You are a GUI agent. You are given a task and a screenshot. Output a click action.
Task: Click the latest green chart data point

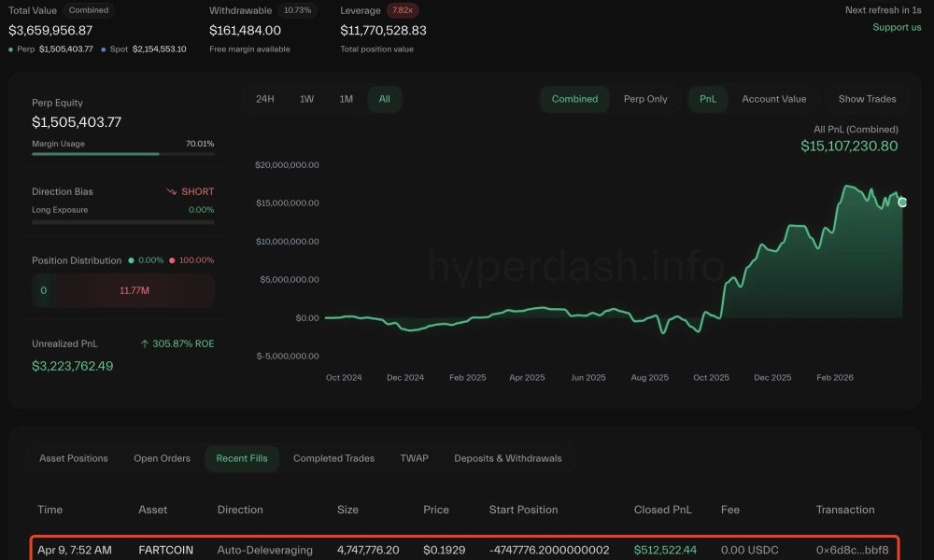coord(901,202)
